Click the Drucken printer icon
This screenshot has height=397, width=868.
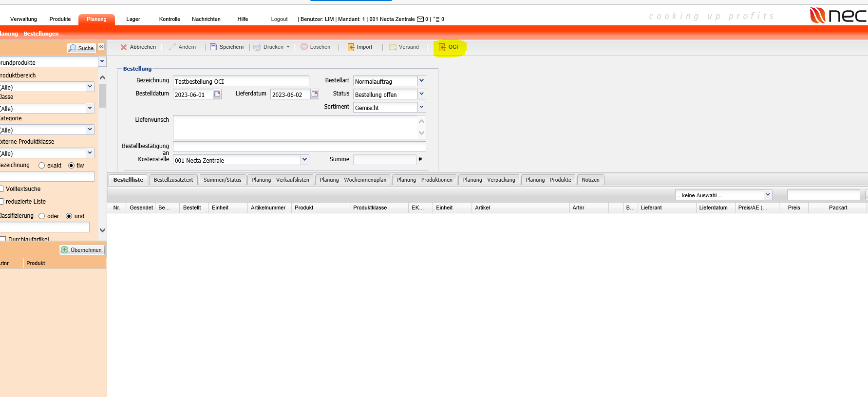point(257,47)
